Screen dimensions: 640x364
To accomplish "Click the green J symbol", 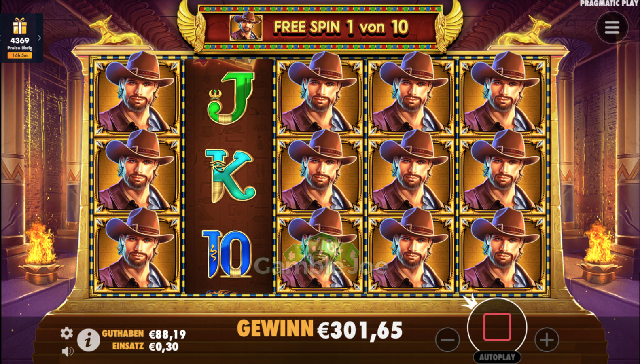I will [x=231, y=98].
